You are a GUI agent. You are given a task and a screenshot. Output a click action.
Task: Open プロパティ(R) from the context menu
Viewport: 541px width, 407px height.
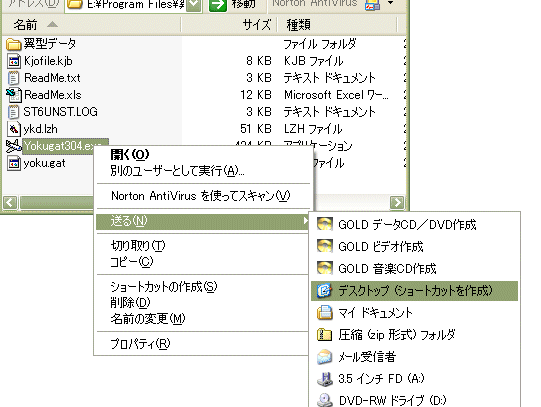[x=203, y=344]
